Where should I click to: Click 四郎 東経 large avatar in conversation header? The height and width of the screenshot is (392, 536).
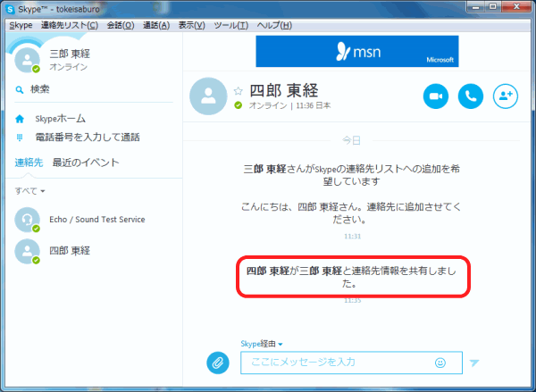click(208, 96)
